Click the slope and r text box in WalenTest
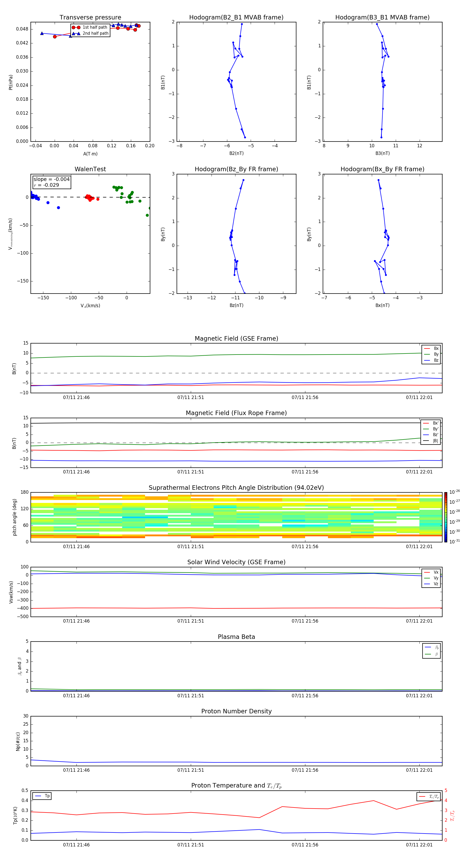The width and height of the screenshot is (473, 868). [52, 182]
